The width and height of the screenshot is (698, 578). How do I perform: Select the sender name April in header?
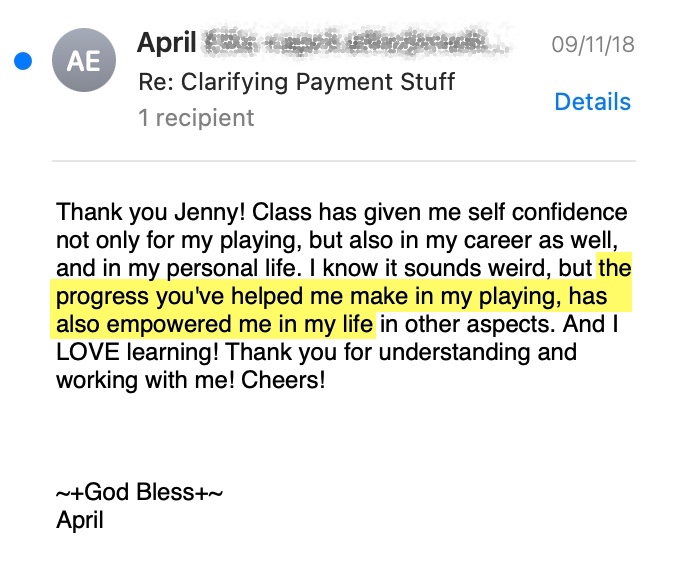pos(166,44)
